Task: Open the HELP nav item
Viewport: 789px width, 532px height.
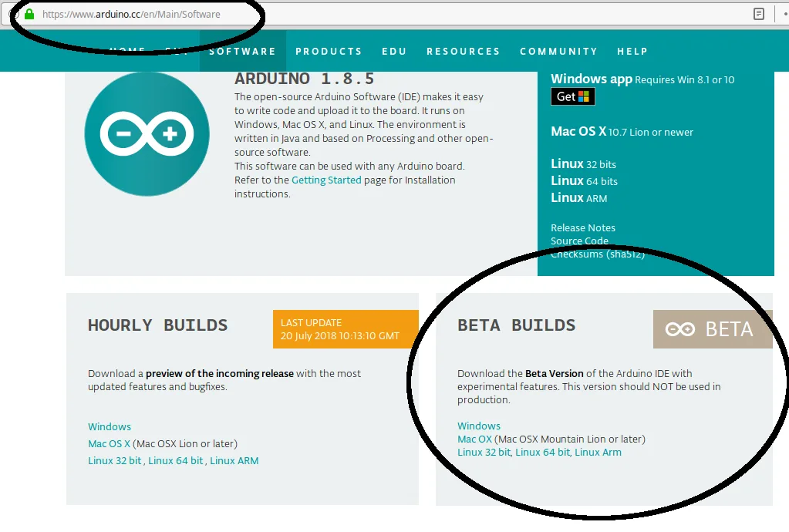Action: click(x=632, y=52)
